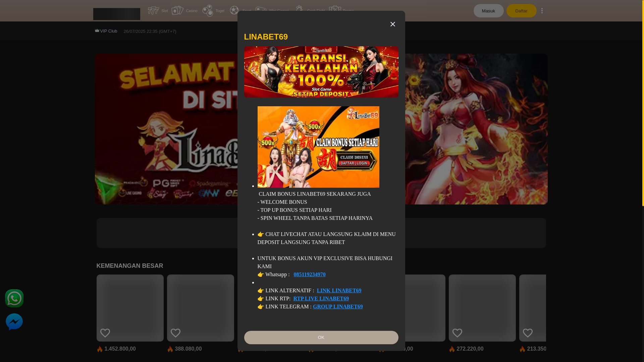Open the Garansi Kekalahan 100% banner
Screen dimensions: 644x362
click(x=321, y=72)
